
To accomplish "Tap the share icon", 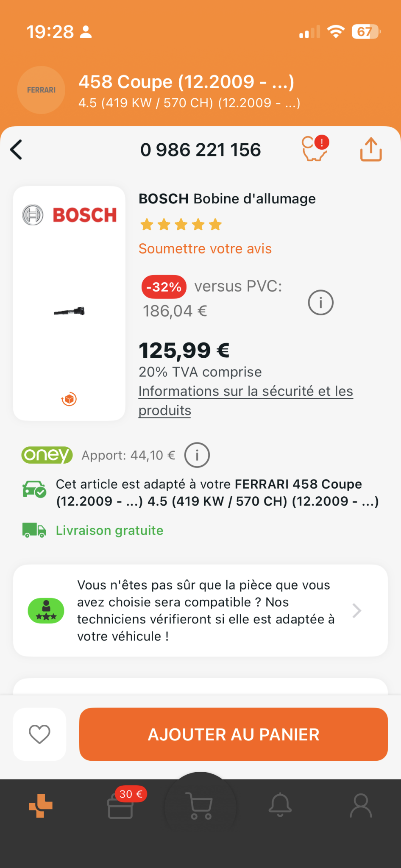I will [x=371, y=149].
